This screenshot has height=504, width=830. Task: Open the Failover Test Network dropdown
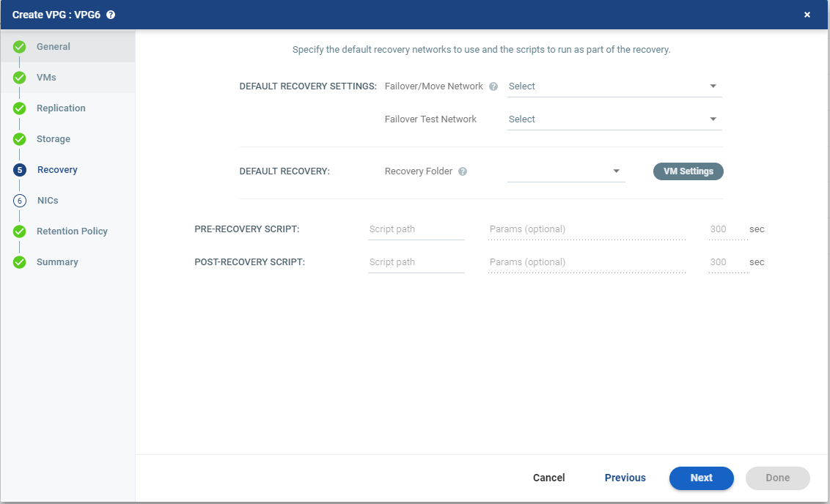click(x=614, y=119)
